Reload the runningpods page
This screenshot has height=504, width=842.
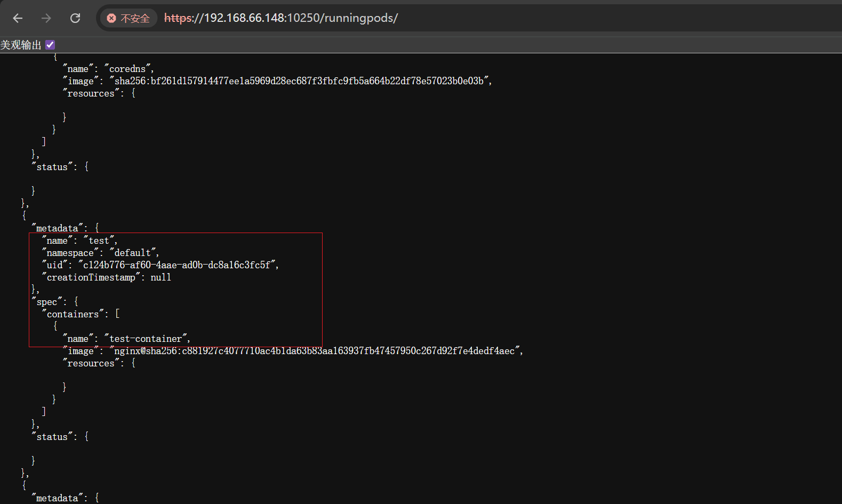75,18
